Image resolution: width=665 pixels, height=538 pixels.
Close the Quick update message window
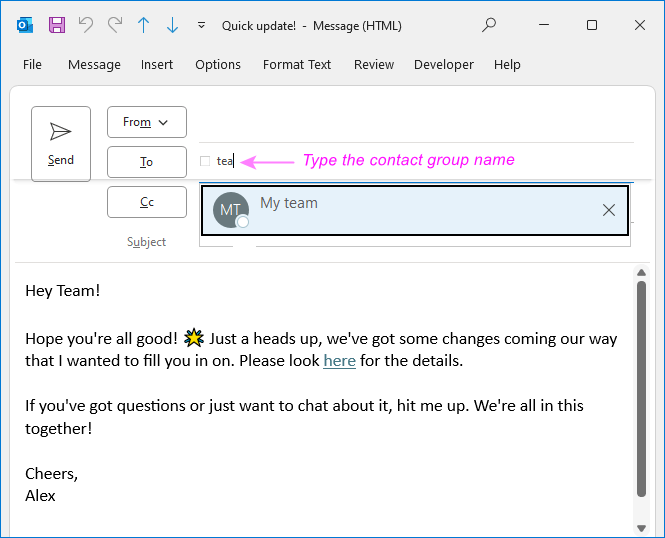640,25
